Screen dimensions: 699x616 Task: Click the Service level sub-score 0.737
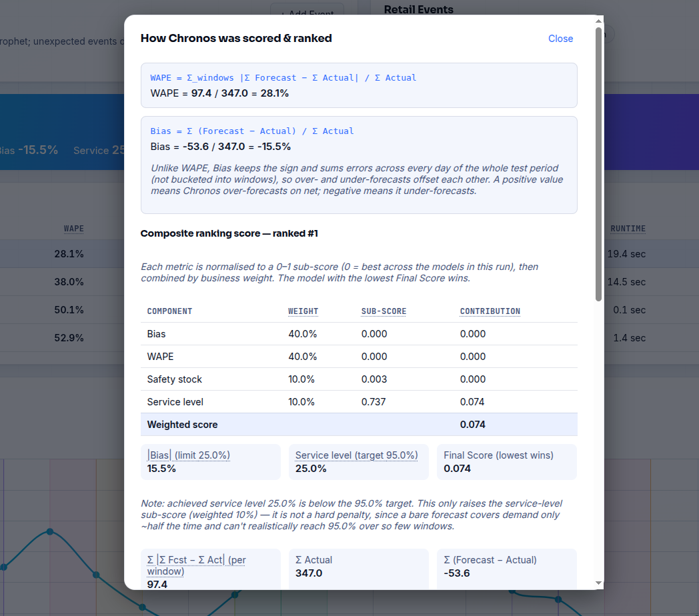[374, 402]
